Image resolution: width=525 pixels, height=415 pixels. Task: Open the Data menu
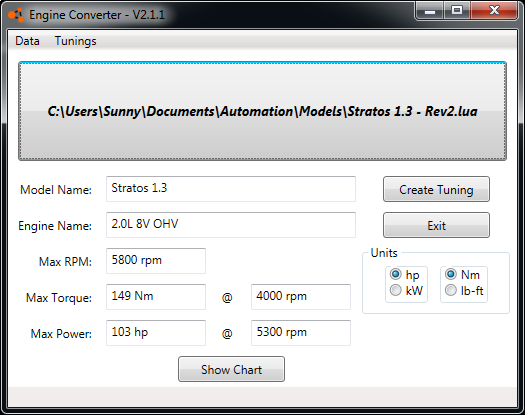27,41
